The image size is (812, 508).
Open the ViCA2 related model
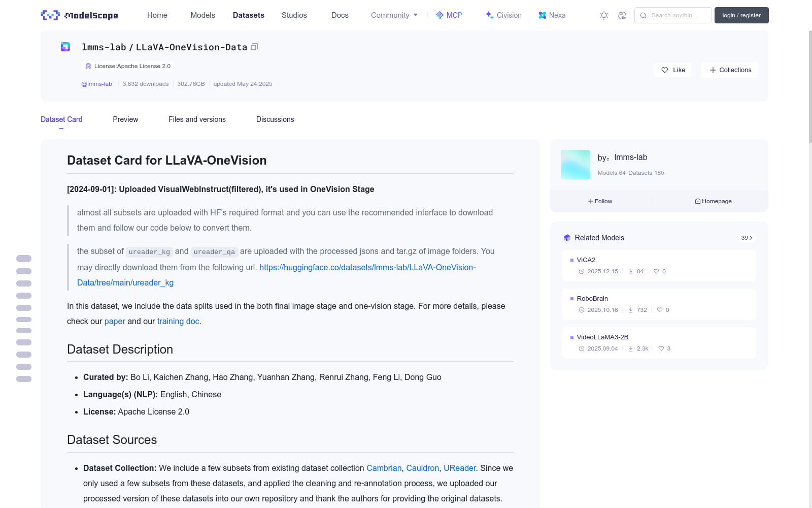pos(659,265)
